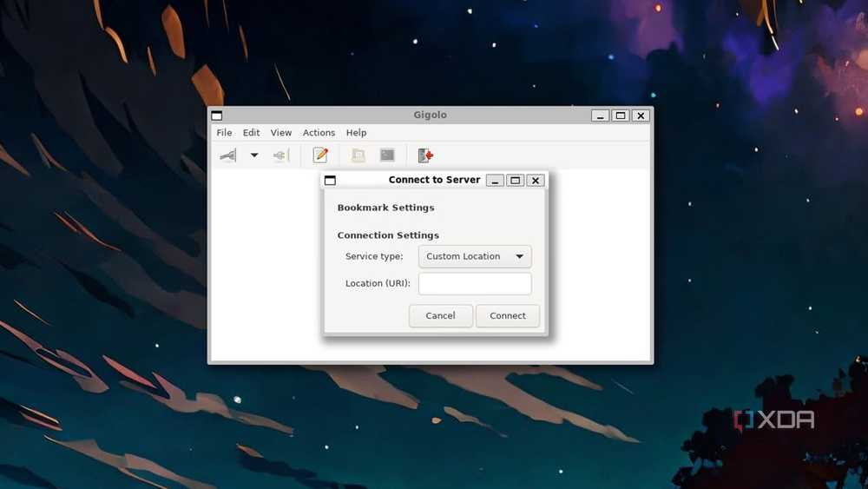Click the Location (URI): label
Screen dimensions: 868x489
tap(378, 283)
